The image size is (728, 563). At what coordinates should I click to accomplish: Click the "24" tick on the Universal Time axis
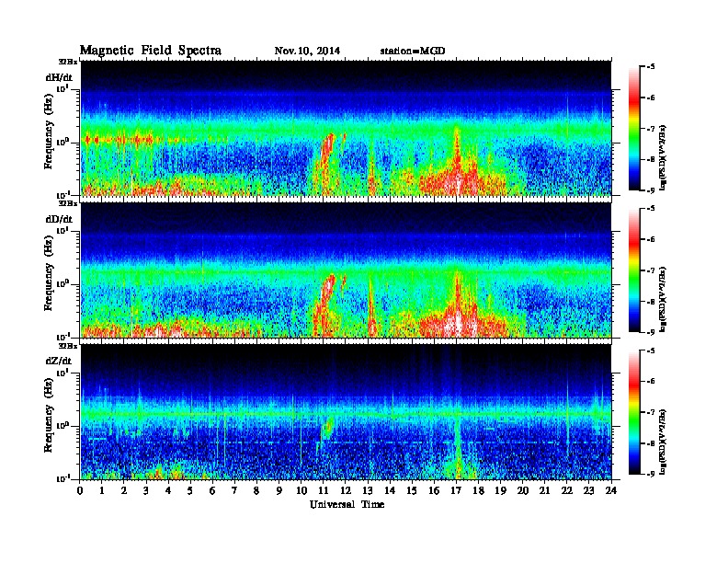coord(611,491)
